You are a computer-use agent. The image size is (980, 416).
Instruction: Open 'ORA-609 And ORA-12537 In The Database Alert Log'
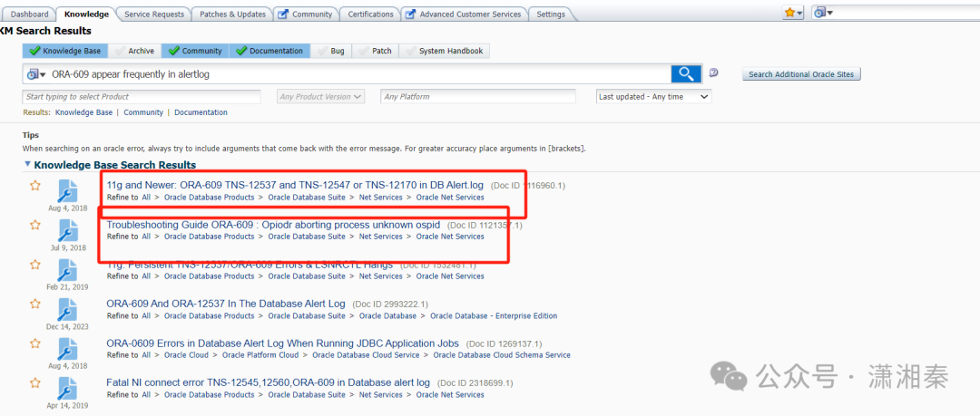click(x=226, y=304)
